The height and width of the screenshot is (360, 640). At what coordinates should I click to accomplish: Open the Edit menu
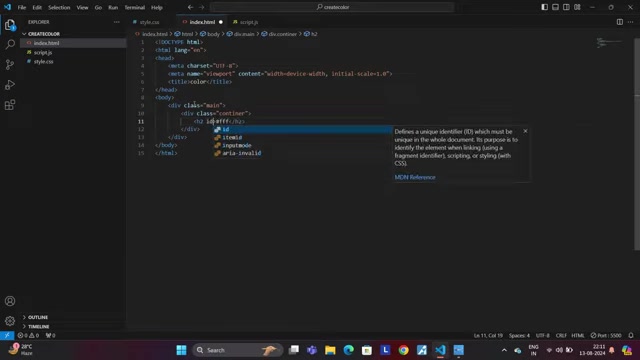click(37, 7)
